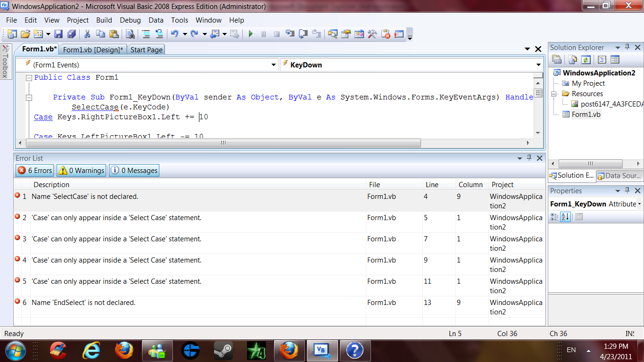Select error 1 'SelectCase' is not declared
The image size is (644, 362).
pos(279,201)
